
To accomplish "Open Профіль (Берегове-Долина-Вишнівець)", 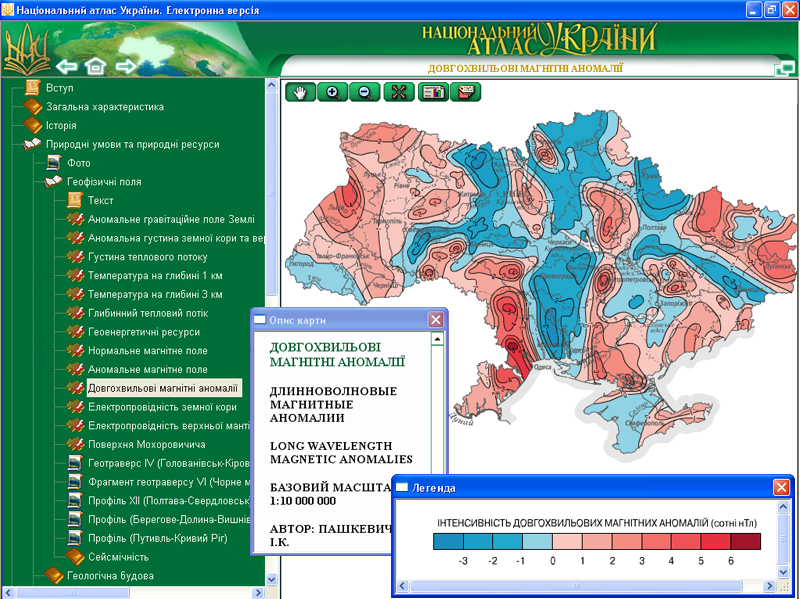I will click(169, 519).
